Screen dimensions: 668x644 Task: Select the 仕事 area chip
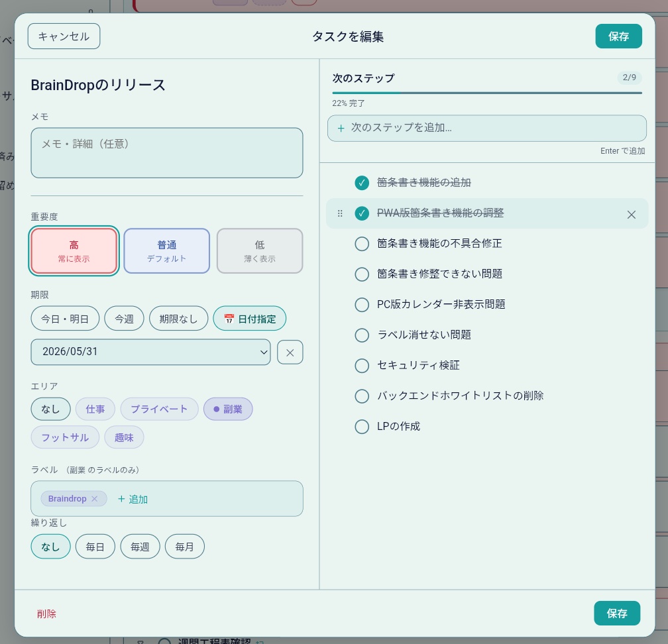coord(95,409)
